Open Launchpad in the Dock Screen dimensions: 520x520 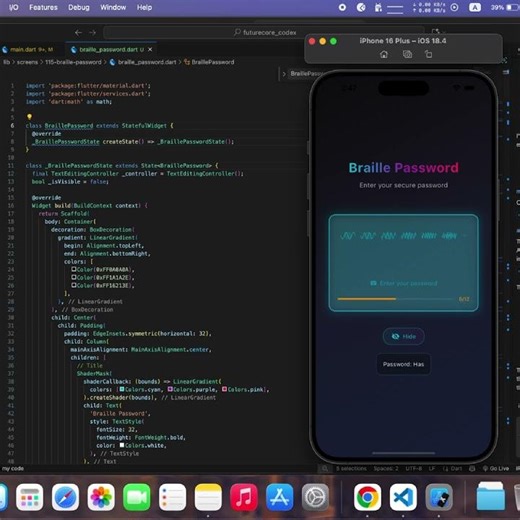[29, 497]
